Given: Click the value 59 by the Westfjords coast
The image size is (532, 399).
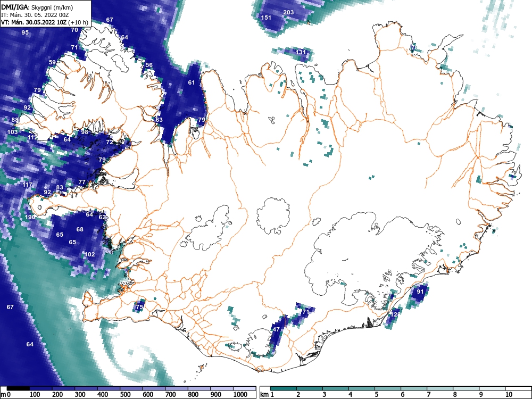Looking at the screenshot, I should coord(52,62).
